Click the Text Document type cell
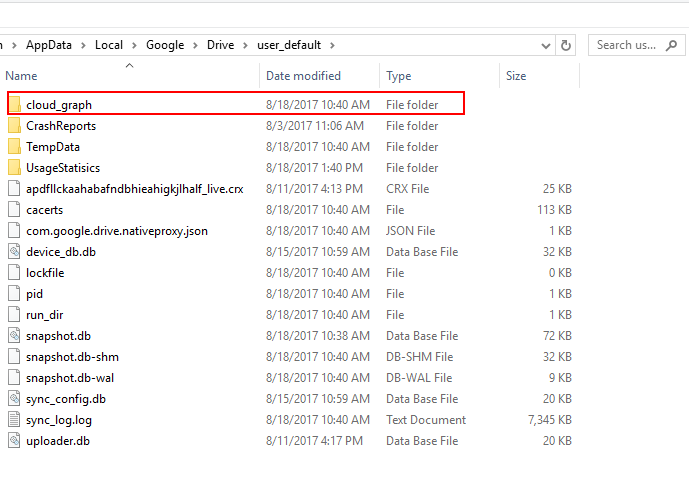689x483 pixels. (426, 420)
